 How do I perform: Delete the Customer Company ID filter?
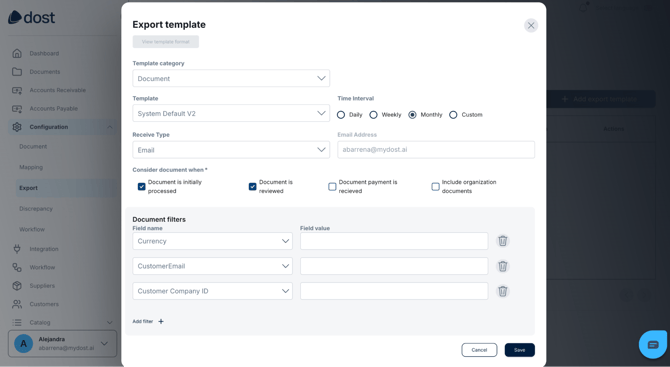[x=503, y=291]
